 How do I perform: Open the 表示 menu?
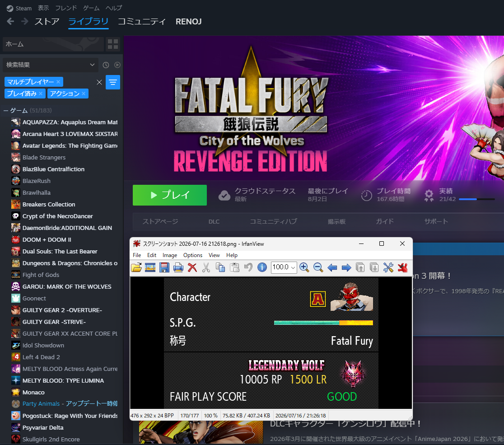(x=43, y=8)
